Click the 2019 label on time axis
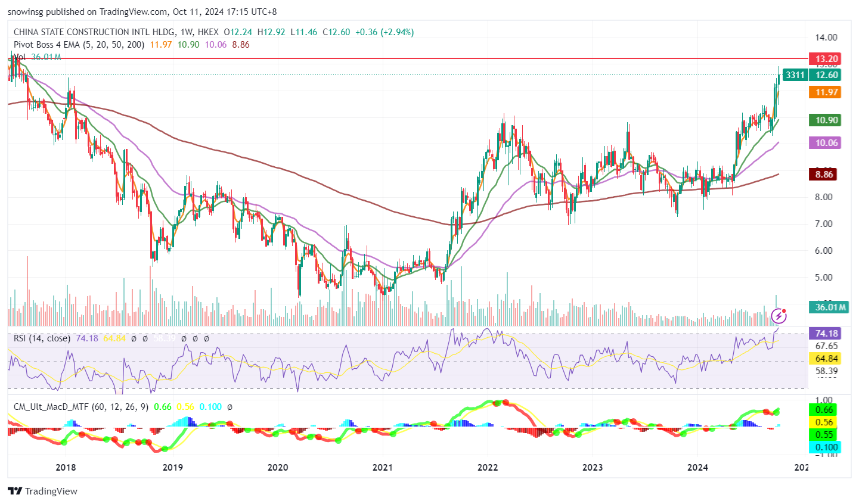Viewport: 859px width, 504px height. point(172,468)
